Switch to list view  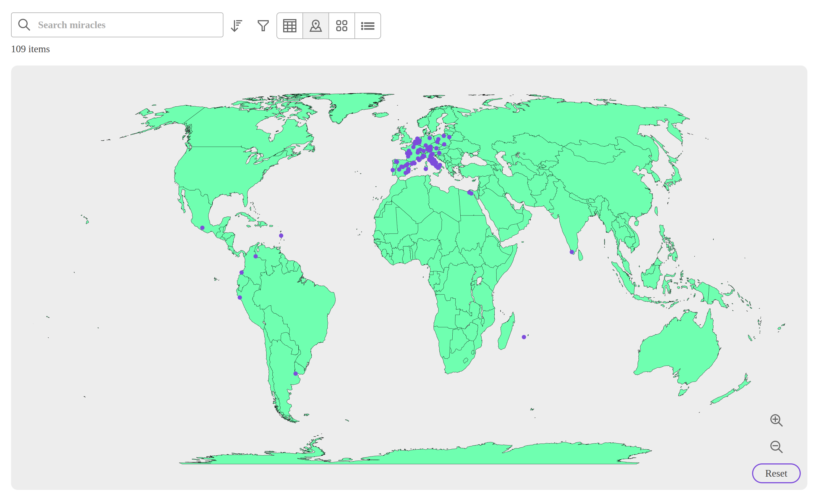click(368, 26)
